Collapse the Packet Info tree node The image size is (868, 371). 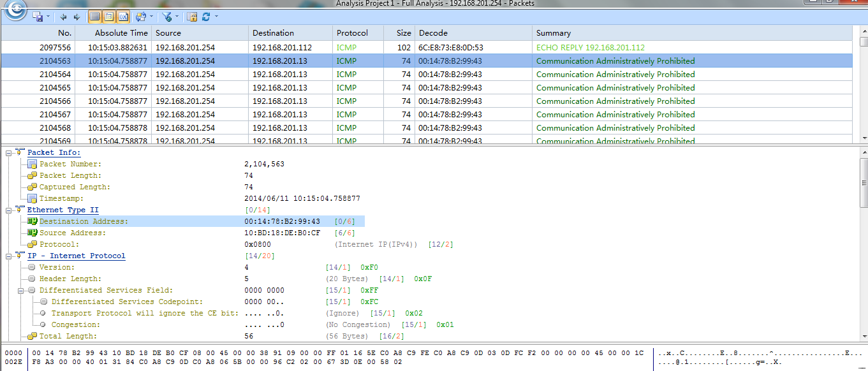coord(10,153)
